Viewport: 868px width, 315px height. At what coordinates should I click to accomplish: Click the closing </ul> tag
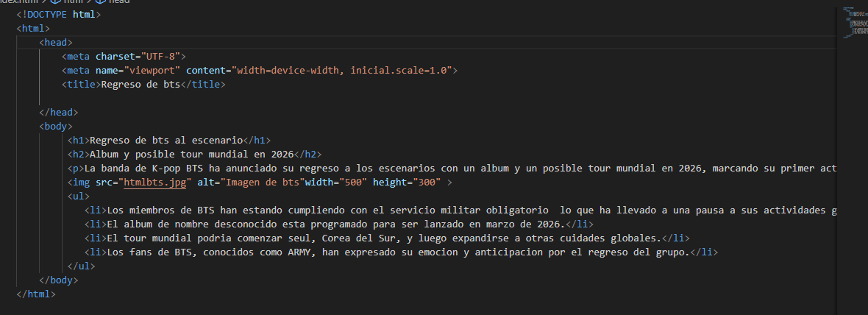coord(82,267)
